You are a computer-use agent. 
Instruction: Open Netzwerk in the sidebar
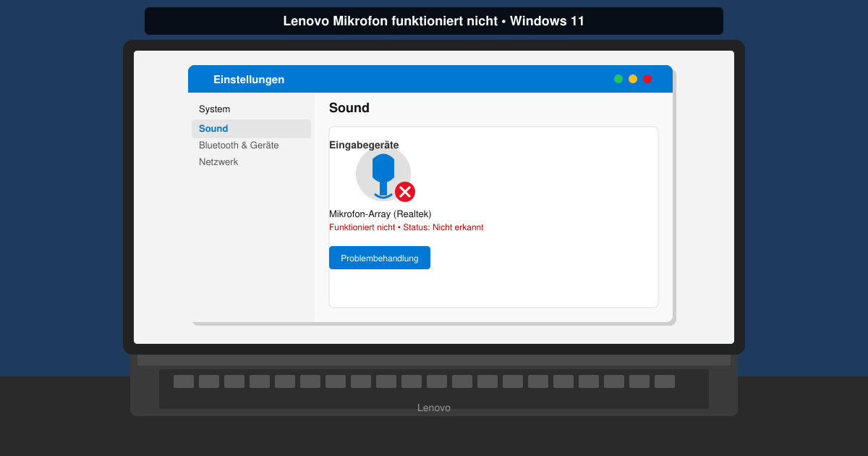[218, 162]
